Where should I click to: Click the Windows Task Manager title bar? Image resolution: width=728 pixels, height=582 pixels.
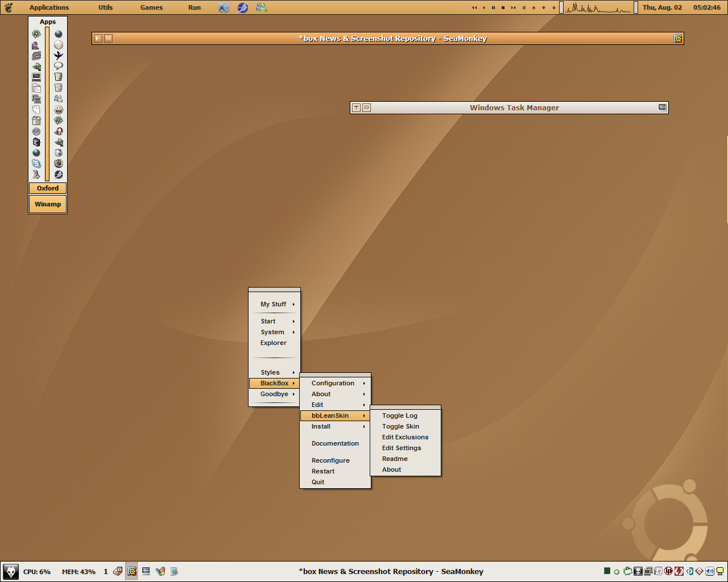[x=509, y=107]
